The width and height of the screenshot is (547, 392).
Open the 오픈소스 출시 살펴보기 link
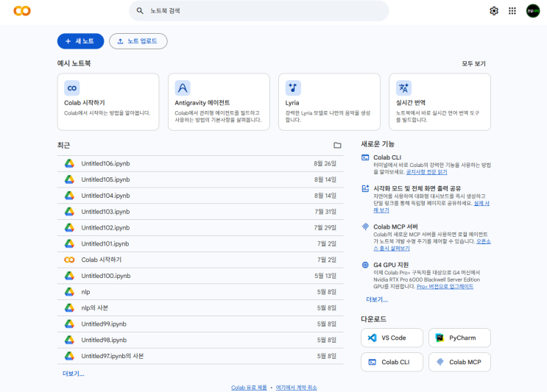point(392,248)
